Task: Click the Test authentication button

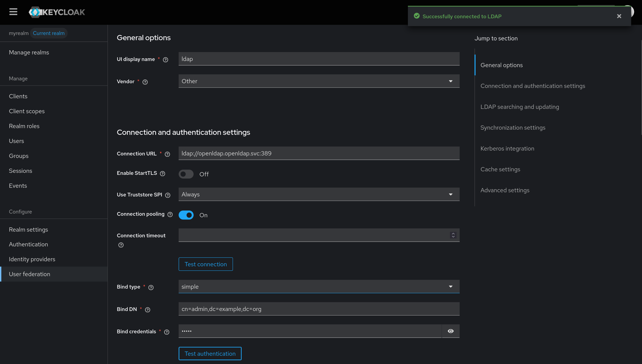Action: (x=210, y=354)
